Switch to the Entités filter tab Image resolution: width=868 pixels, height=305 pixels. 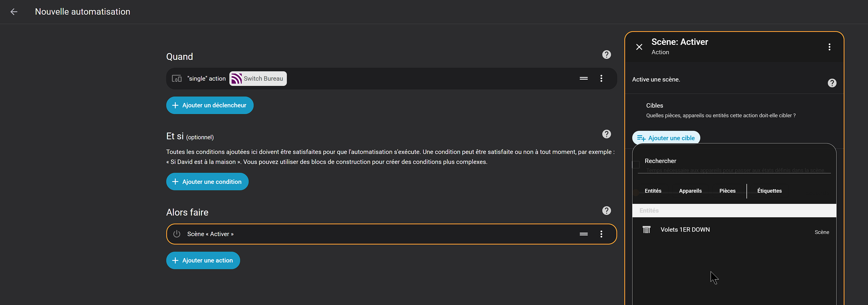coord(653,191)
